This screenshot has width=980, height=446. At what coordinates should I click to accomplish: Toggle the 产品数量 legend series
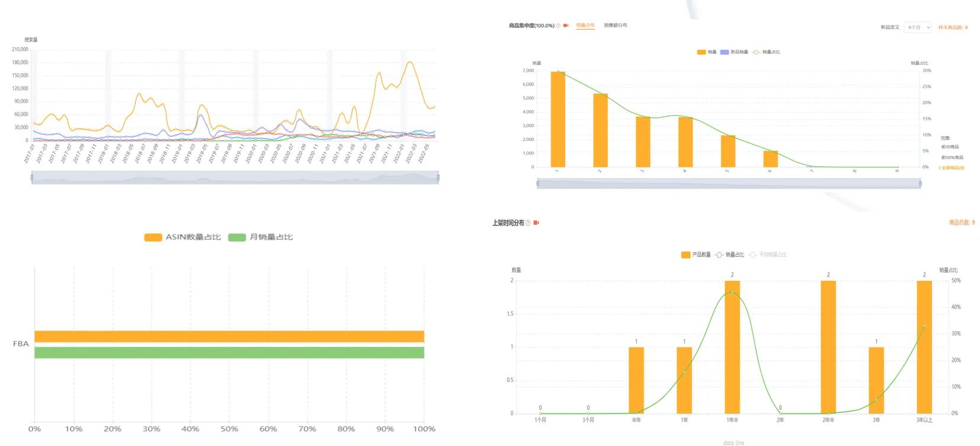click(x=696, y=255)
